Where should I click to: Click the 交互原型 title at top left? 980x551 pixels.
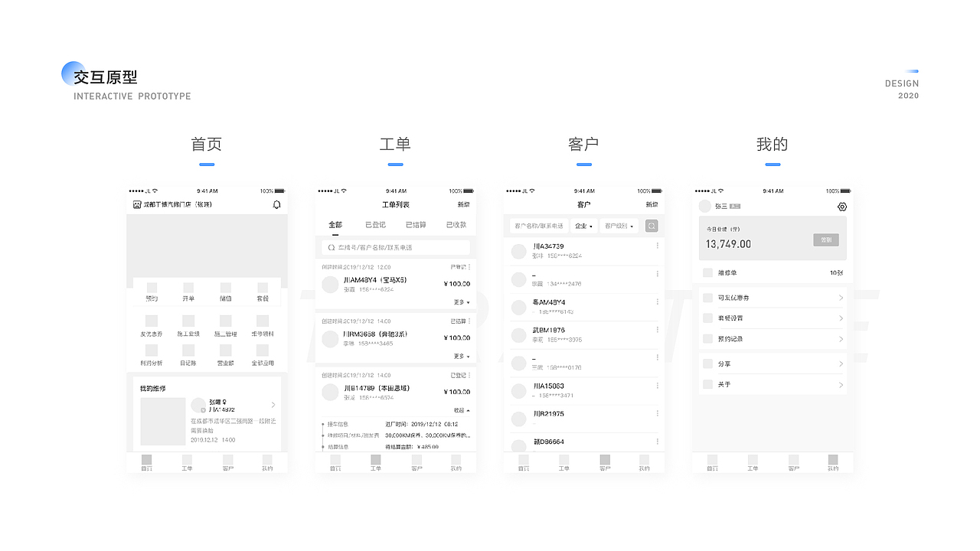[x=106, y=77]
